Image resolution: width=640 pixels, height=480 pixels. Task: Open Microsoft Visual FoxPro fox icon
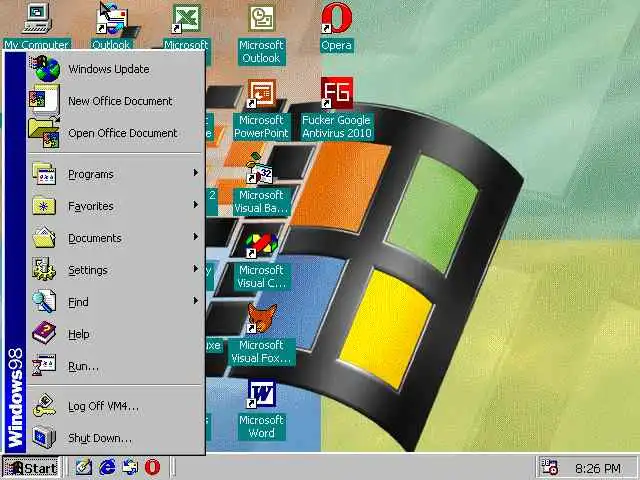click(261, 318)
